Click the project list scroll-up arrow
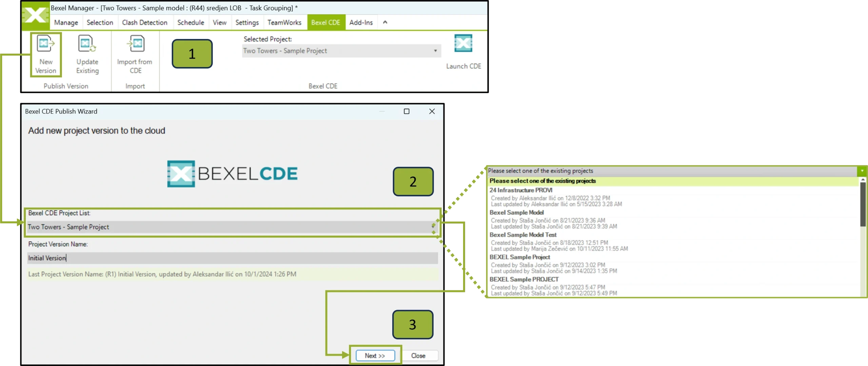868x366 pixels. coord(863,180)
